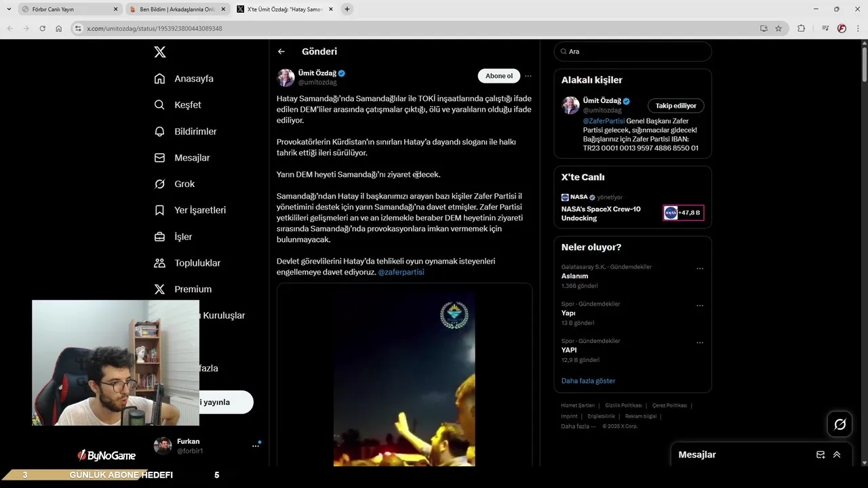The height and width of the screenshot is (488, 868).
Task: Open the Chrome profile avatar
Action: [842, 28]
